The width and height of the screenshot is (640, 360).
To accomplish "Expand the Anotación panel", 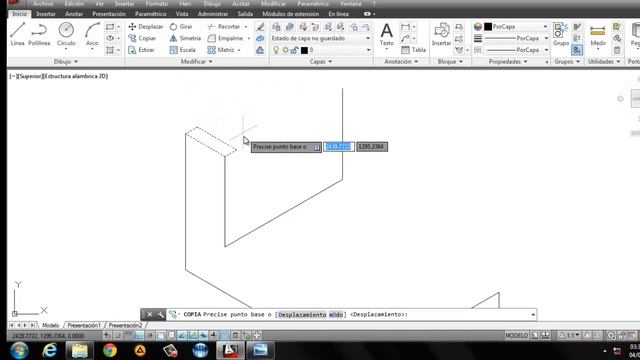I will 401,62.
